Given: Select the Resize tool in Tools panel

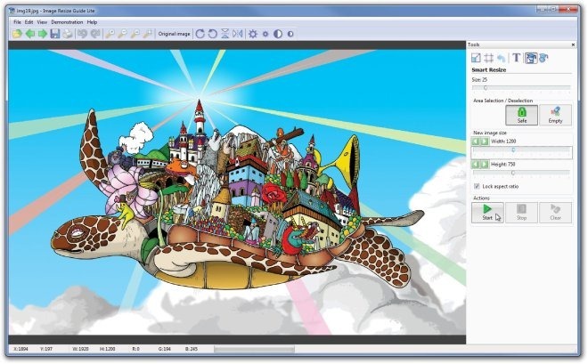Looking at the screenshot, I should pyautogui.click(x=476, y=58).
